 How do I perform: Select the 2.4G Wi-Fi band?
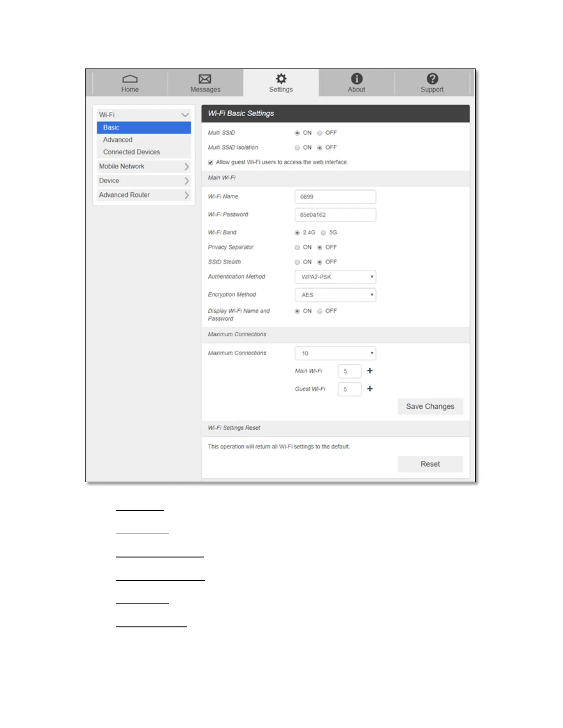coord(297,233)
